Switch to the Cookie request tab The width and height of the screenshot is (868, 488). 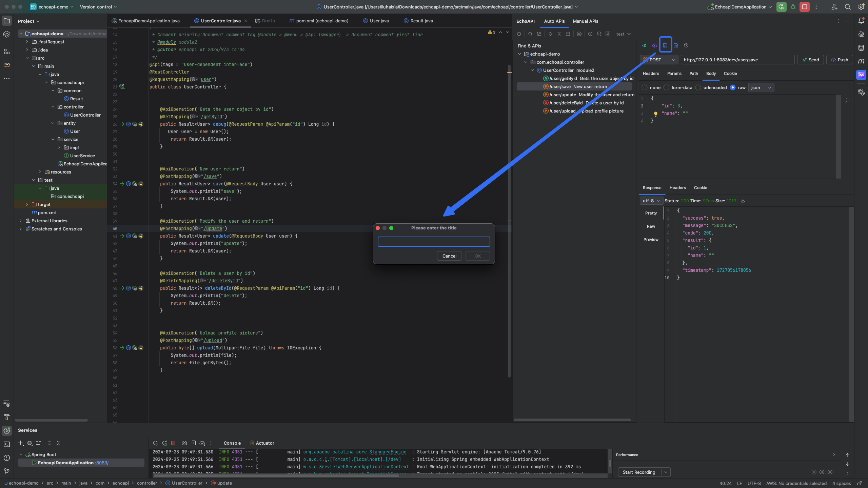click(730, 73)
